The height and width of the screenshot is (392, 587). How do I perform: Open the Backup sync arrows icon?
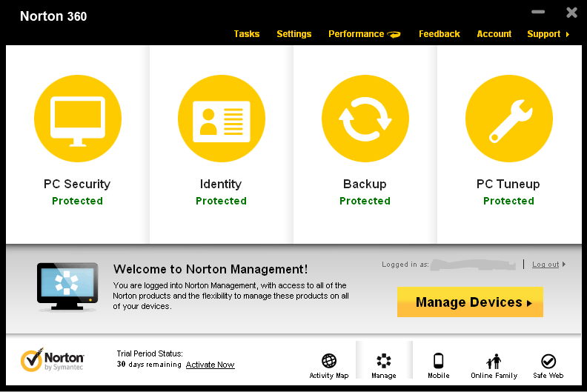coord(365,119)
